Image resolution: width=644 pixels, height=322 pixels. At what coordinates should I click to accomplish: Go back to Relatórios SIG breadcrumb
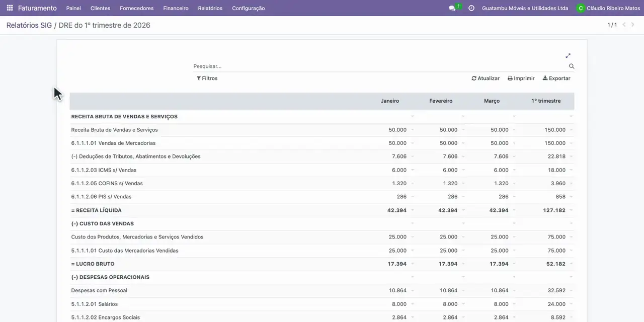(x=29, y=25)
